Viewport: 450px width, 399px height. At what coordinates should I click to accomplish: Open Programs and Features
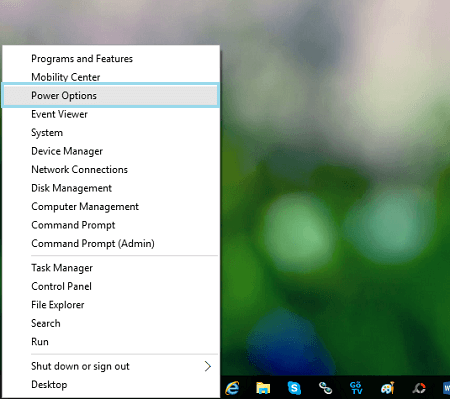tap(111, 59)
